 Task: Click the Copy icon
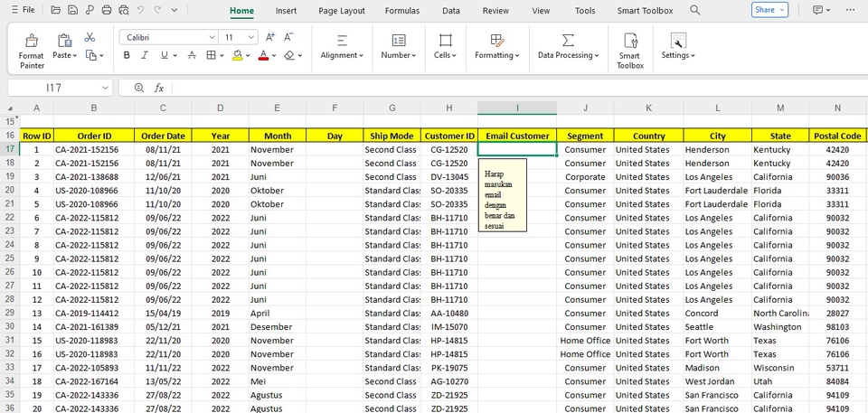(x=90, y=55)
